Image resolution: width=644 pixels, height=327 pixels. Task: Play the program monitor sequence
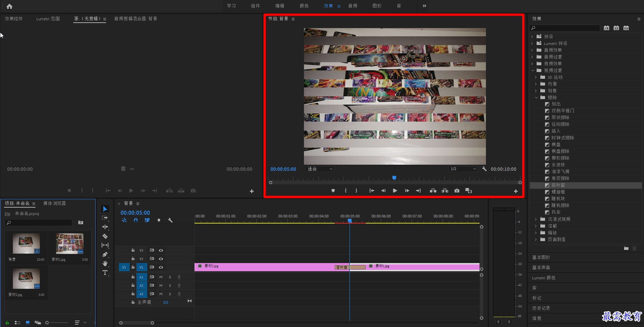click(395, 191)
